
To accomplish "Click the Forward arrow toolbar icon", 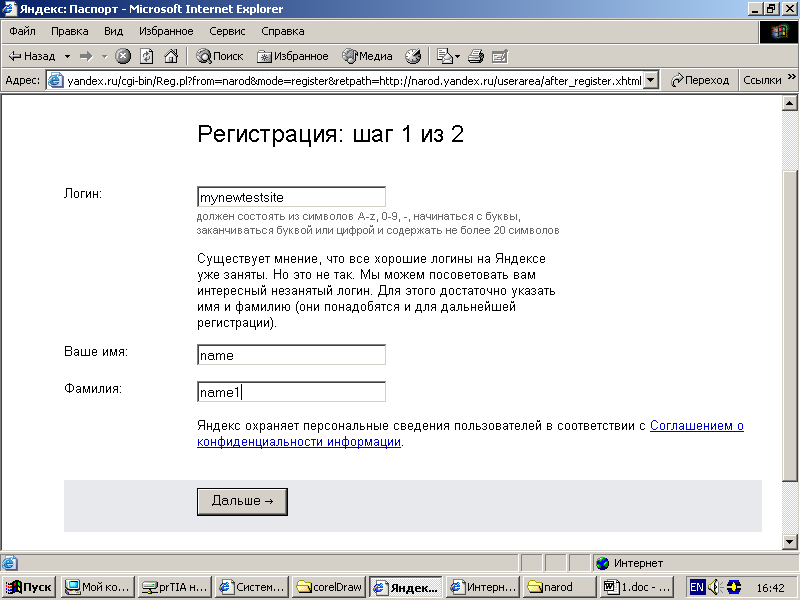I will coord(86,56).
